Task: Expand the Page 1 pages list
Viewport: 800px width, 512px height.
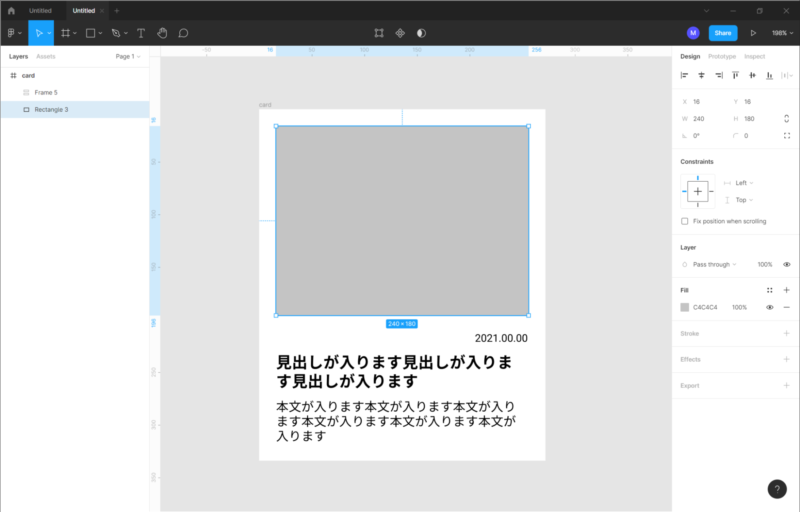Action: click(x=127, y=57)
